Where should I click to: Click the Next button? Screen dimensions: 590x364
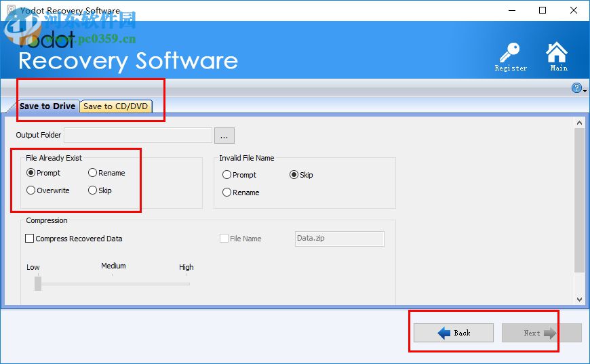click(x=541, y=333)
